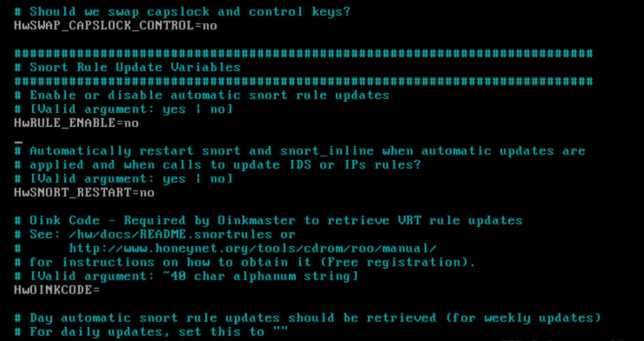Click the HwSWAP_CAPSLOCK_CONTROL=no setting line
The height and width of the screenshot is (341, 644).
(x=116, y=26)
